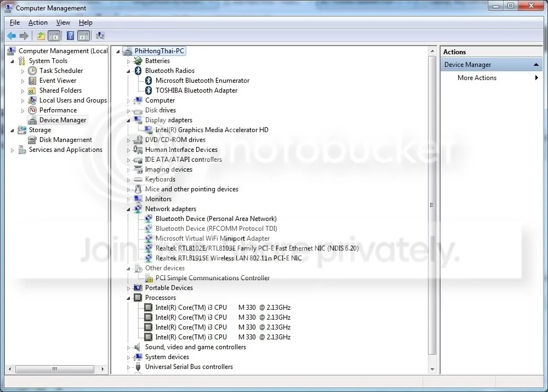Select the System devices category
The width and height of the screenshot is (548, 392).
point(167,357)
